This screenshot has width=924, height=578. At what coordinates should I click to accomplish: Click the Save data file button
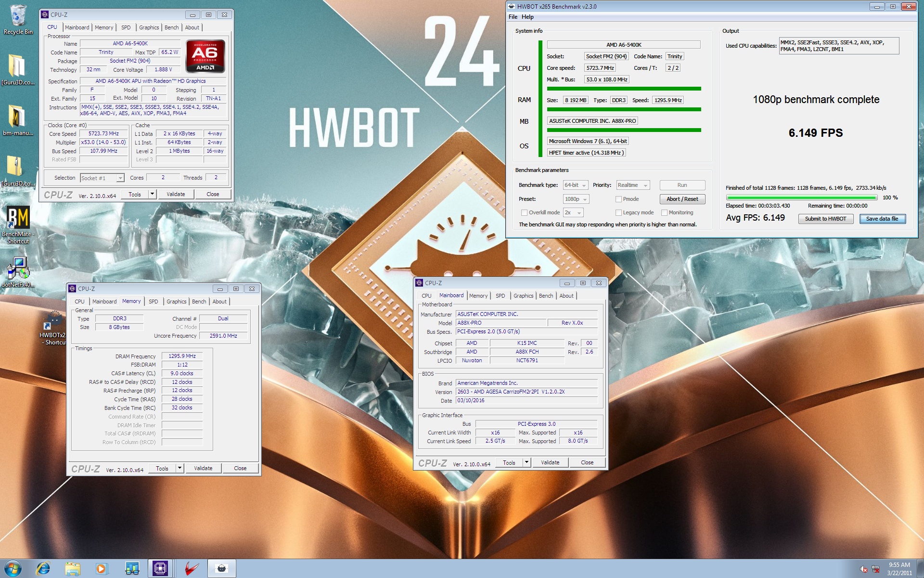click(882, 219)
